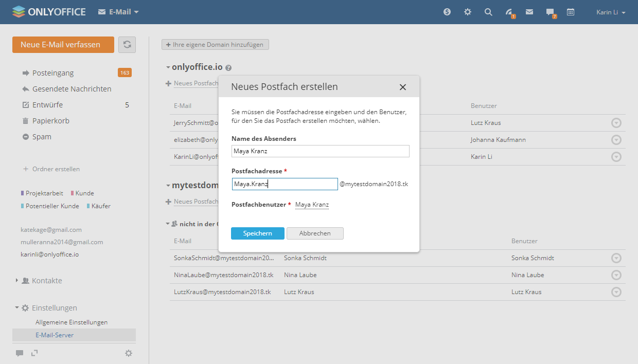Close the Neues Postfach erstellen dialog
The image size is (638, 364).
click(402, 87)
